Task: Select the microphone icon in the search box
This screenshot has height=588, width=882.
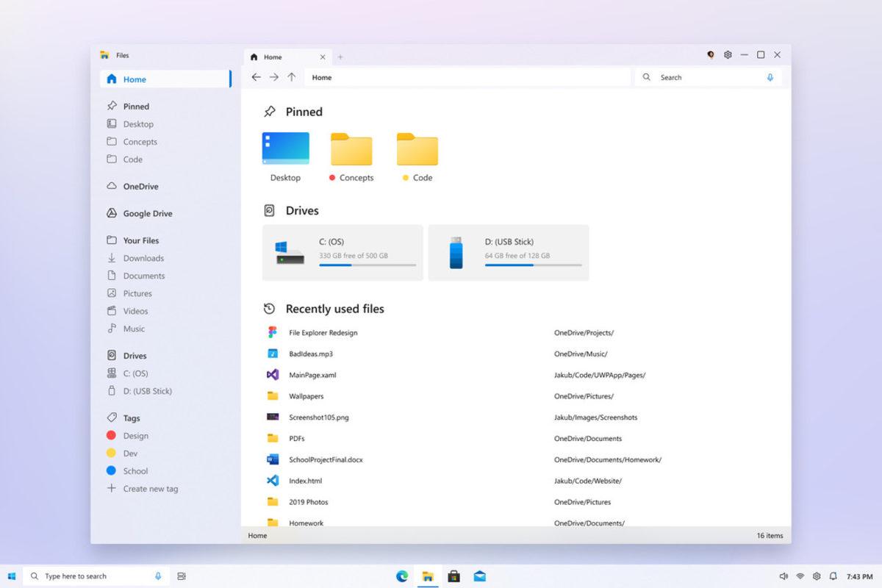Action: pos(769,76)
